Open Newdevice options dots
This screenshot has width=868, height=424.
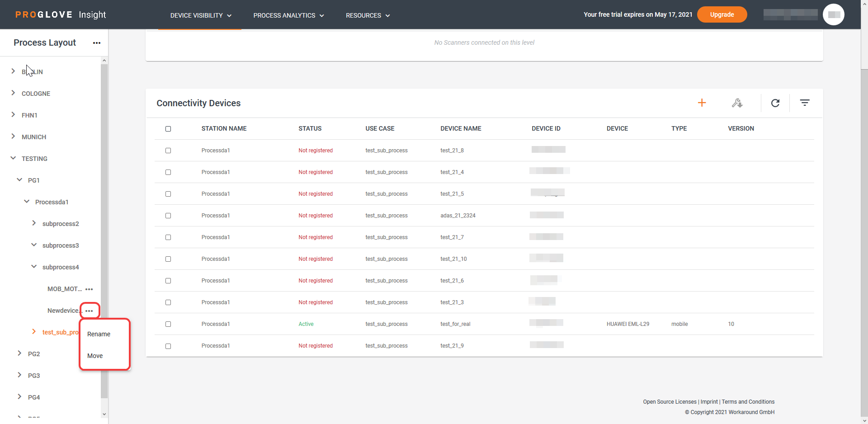pos(90,311)
